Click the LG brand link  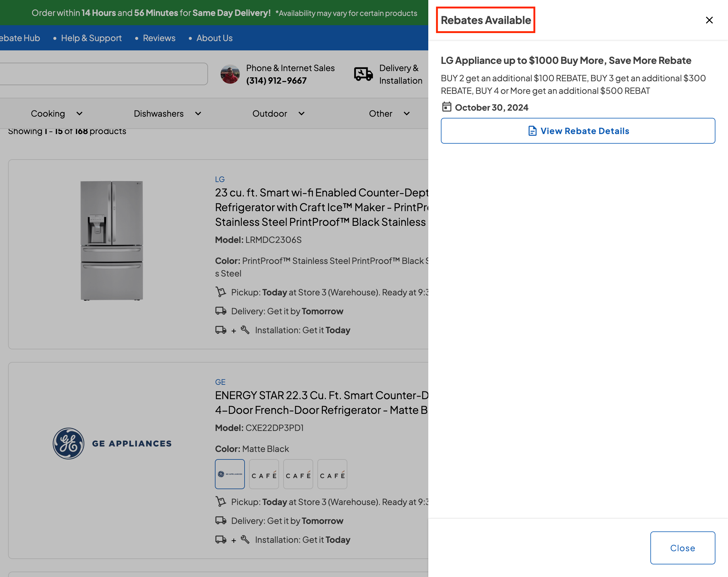[x=220, y=179]
